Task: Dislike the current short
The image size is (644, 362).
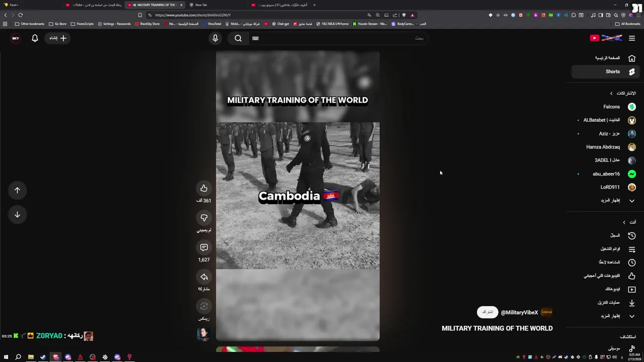Action: [x=204, y=218]
